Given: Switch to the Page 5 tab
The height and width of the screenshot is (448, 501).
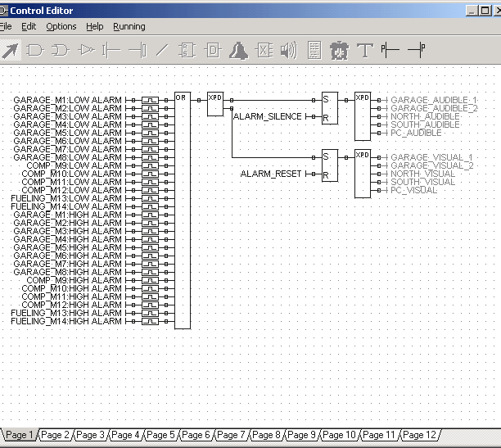Looking at the screenshot, I should point(160,435).
